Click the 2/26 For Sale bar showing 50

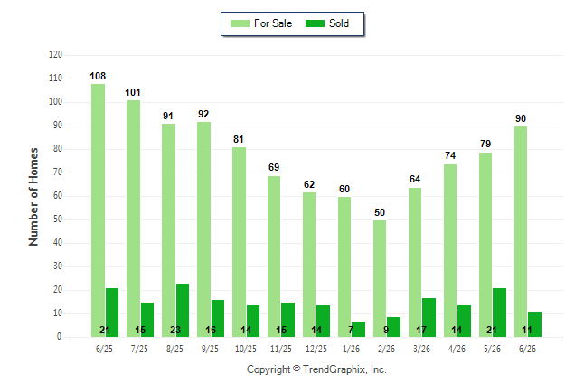point(380,278)
